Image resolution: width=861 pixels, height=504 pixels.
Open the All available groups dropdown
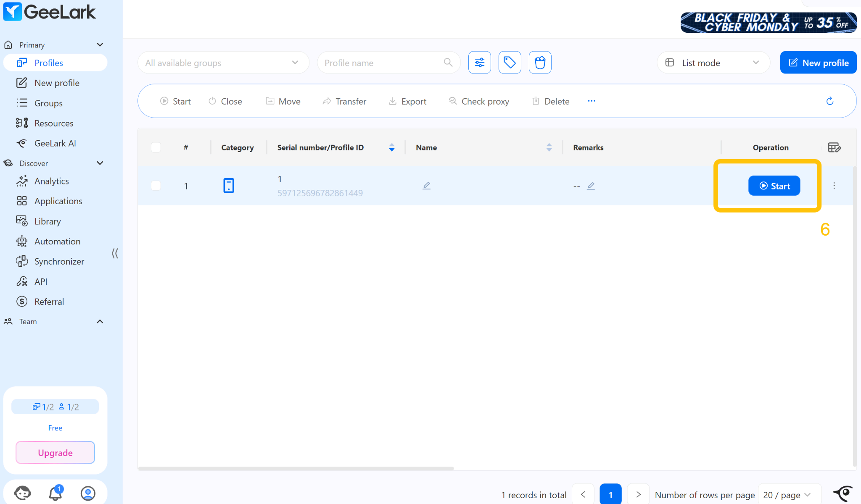tap(223, 63)
